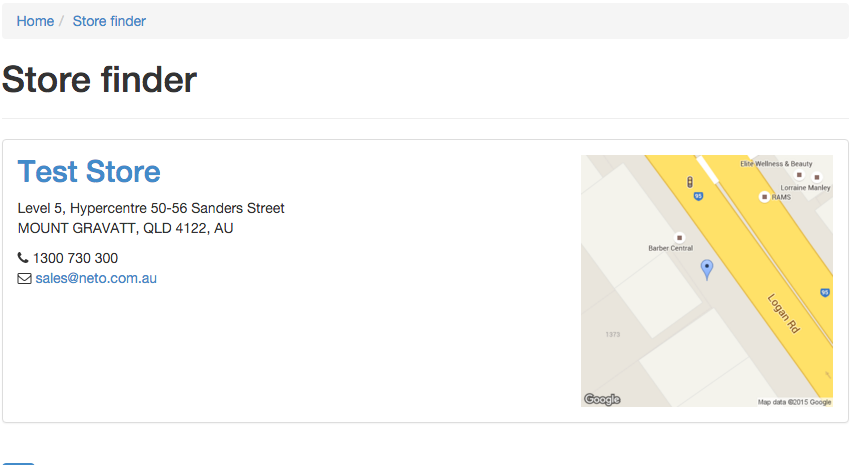This screenshot has height=465, width=854.
Task: Open the Store finder breadcrumb link
Action: click(x=109, y=21)
